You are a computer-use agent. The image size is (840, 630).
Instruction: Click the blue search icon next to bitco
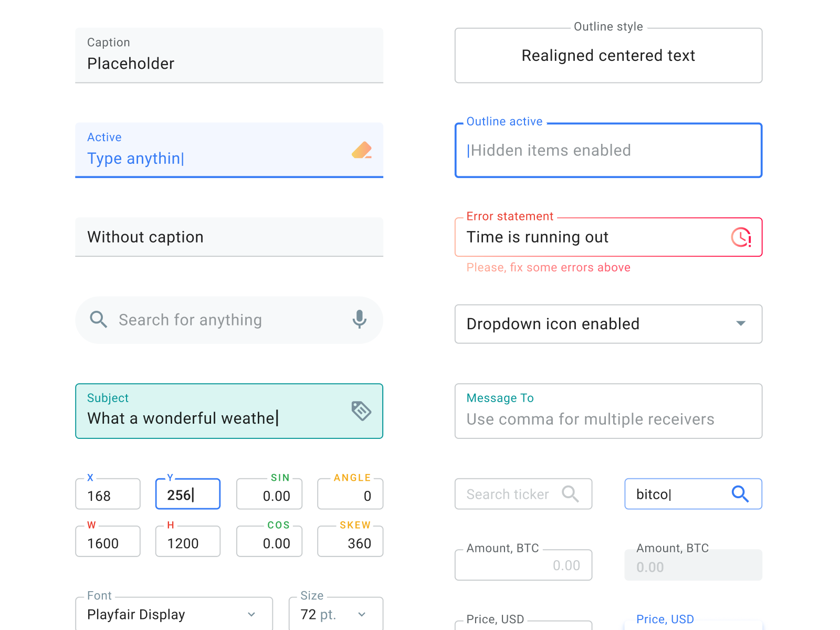tap(740, 494)
